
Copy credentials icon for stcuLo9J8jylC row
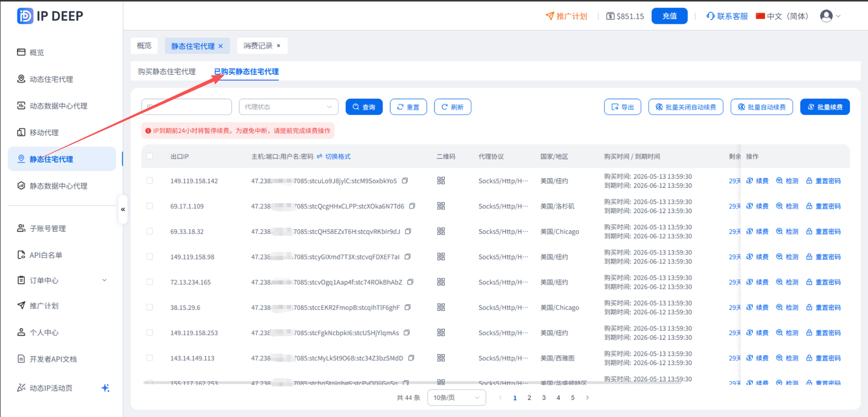tap(405, 180)
